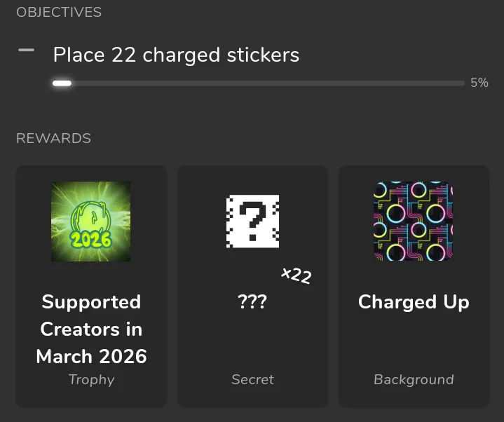The width and height of the screenshot is (504, 422).
Task: Click the "Secret" type label
Action: [x=252, y=380]
